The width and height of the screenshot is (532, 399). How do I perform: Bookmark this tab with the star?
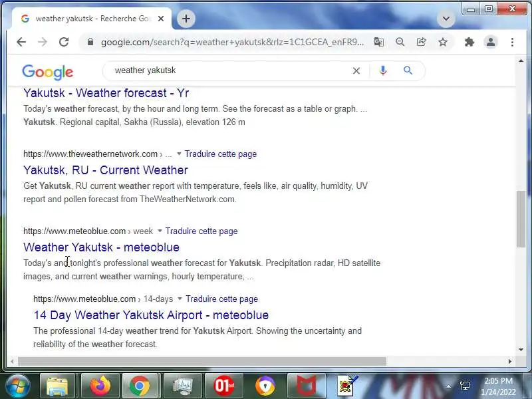point(443,42)
